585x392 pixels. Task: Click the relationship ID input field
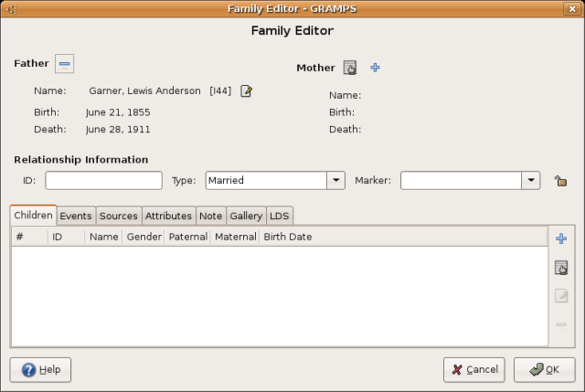pyautogui.click(x=103, y=181)
